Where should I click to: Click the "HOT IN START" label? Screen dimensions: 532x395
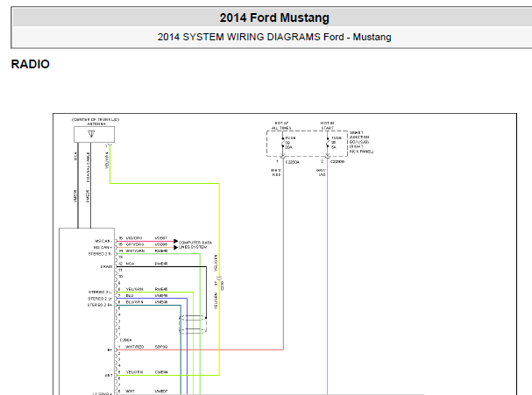[328, 125]
